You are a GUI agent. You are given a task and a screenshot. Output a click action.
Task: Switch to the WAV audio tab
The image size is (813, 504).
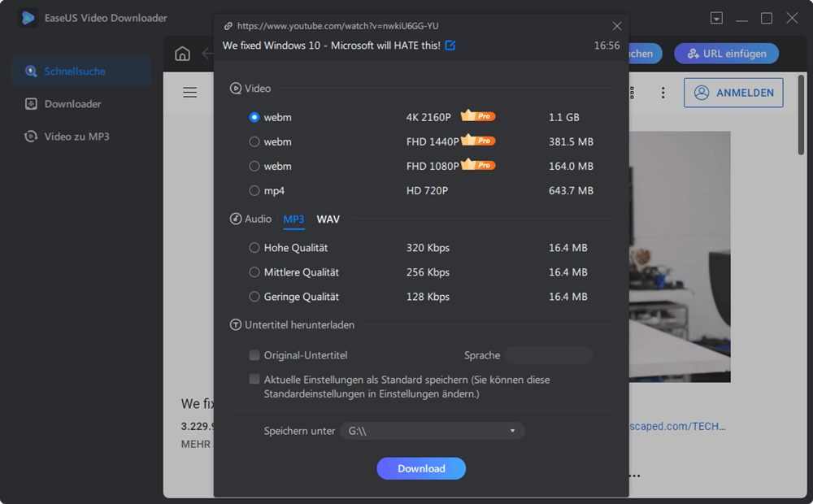click(x=328, y=219)
